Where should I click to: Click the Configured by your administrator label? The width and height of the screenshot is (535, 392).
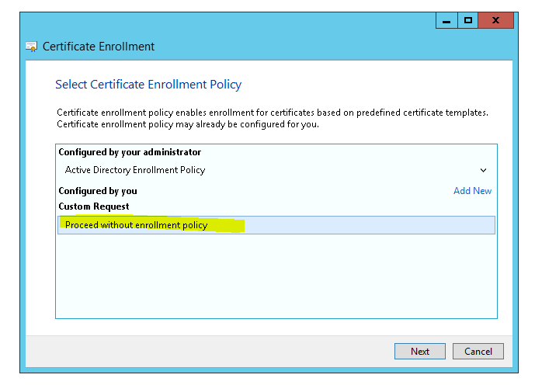pos(130,152)
